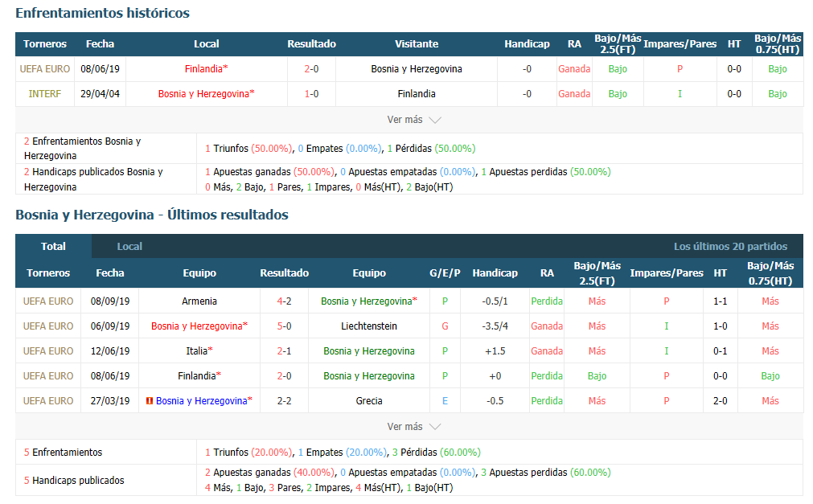
Task: Click the 2-2 result versus Grecia
Action: click(284, 401)
